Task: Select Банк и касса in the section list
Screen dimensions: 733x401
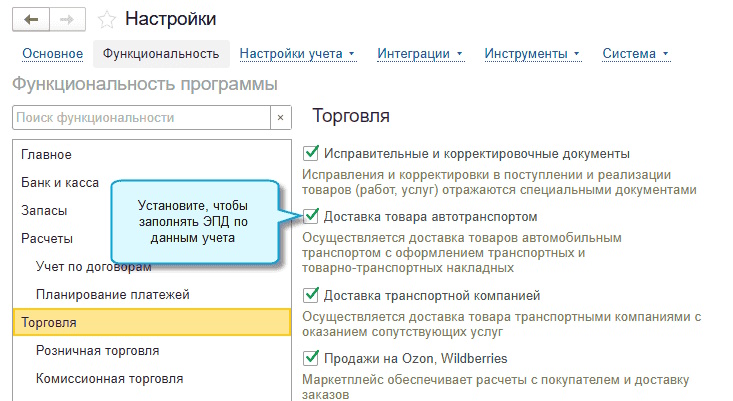Action: [x=60, y=183]
